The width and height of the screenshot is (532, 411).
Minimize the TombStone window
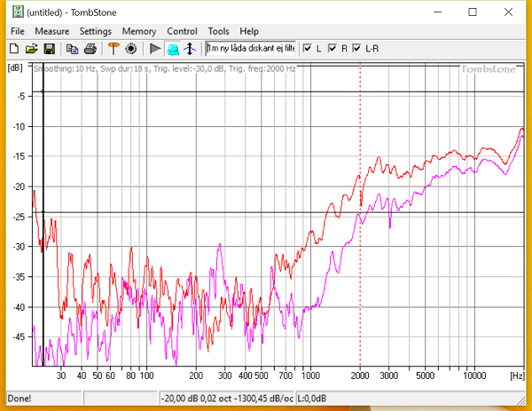point(438,12)
